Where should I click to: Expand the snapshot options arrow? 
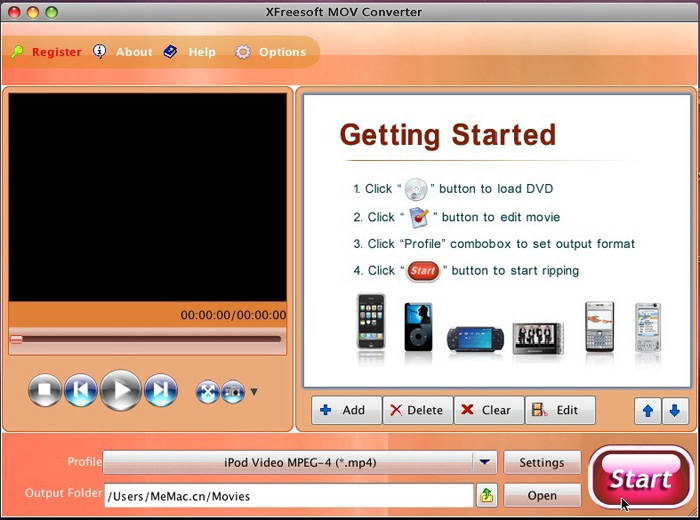254,392
